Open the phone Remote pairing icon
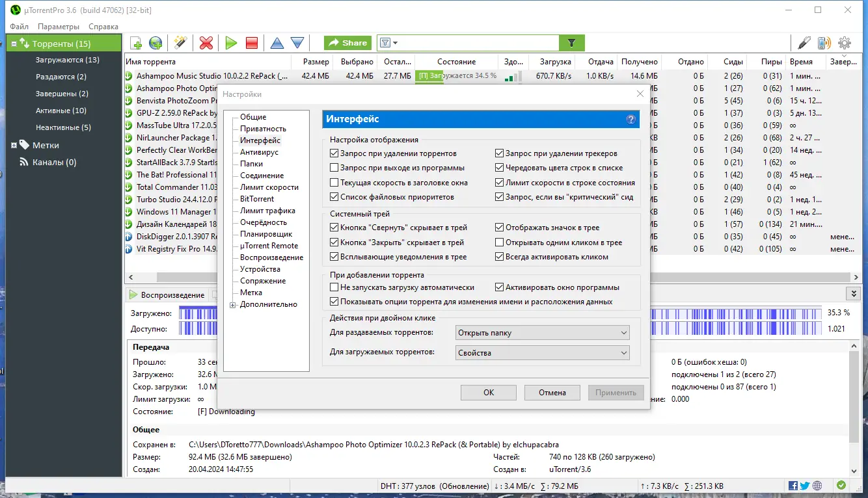 (x=824, y=43)
